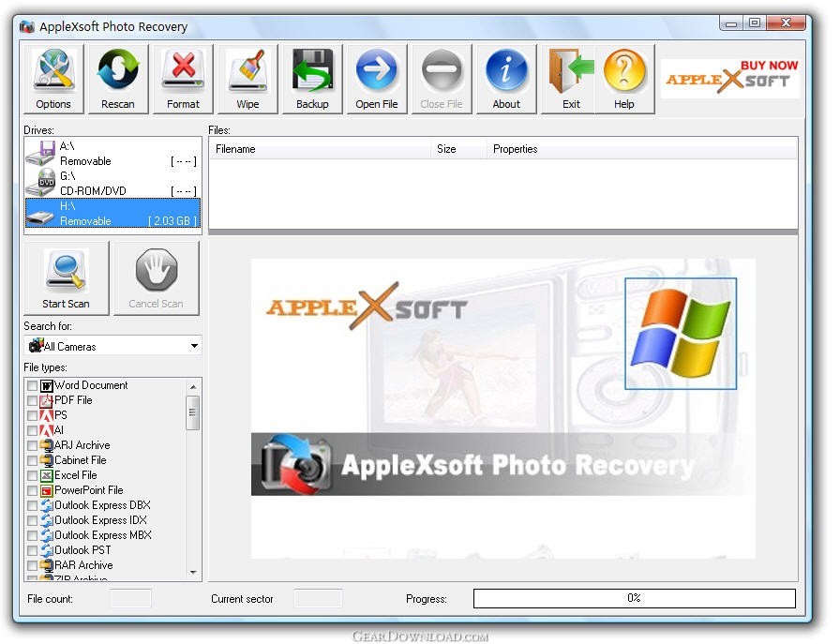Screen dimensions: 840x644
Task: Select the A:\ Removable drive
Action: pyautogui.click(x=112, y=153)
